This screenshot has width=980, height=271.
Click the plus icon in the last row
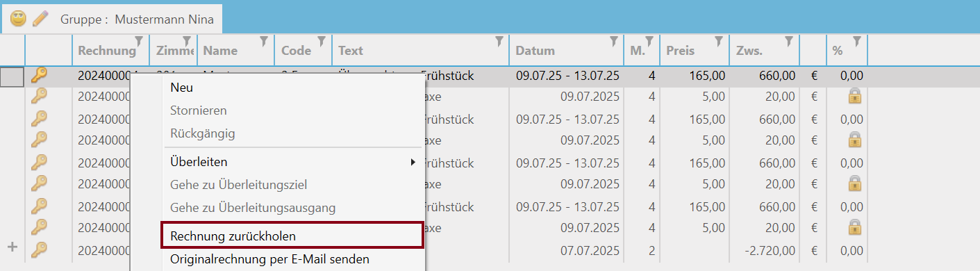(x=11, y=247)
